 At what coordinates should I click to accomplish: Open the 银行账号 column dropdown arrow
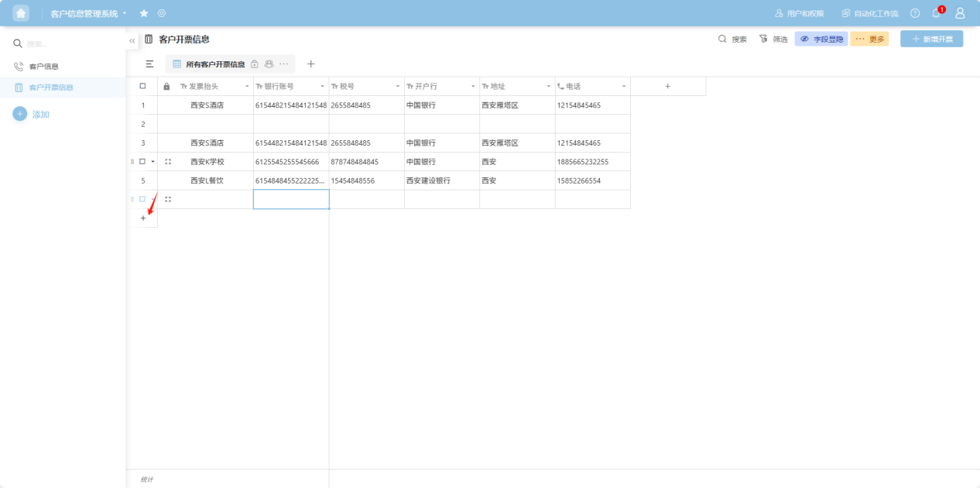[322, 87]
